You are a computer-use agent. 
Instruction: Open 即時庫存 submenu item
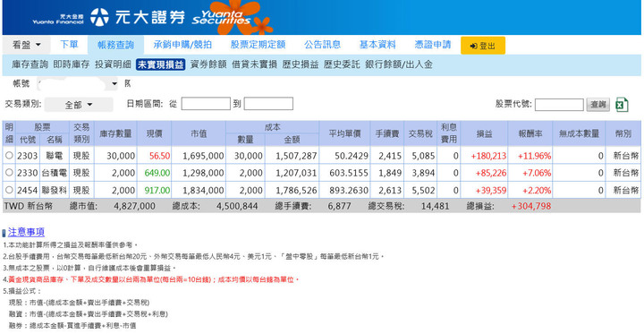(72, 64)
